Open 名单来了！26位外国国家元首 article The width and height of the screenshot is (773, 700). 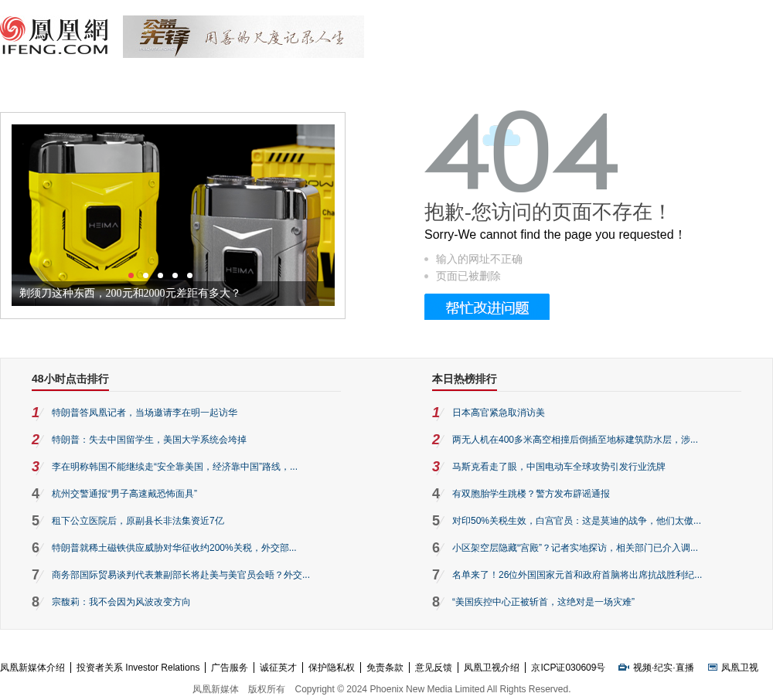[x=577, y=575]
